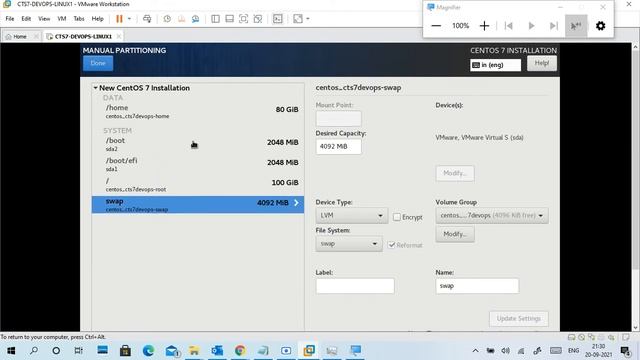Image resolution: width=640 pixels, height=360 pixels.
Task: Open File Explorer from the taskbar
Action: [194, 351]
